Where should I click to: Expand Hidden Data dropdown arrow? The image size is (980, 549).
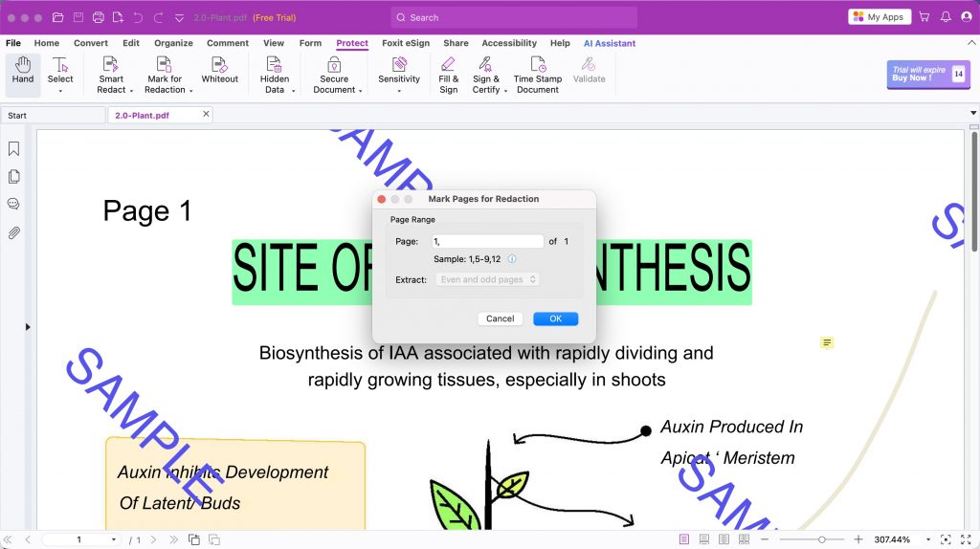[x=293, y=91]
